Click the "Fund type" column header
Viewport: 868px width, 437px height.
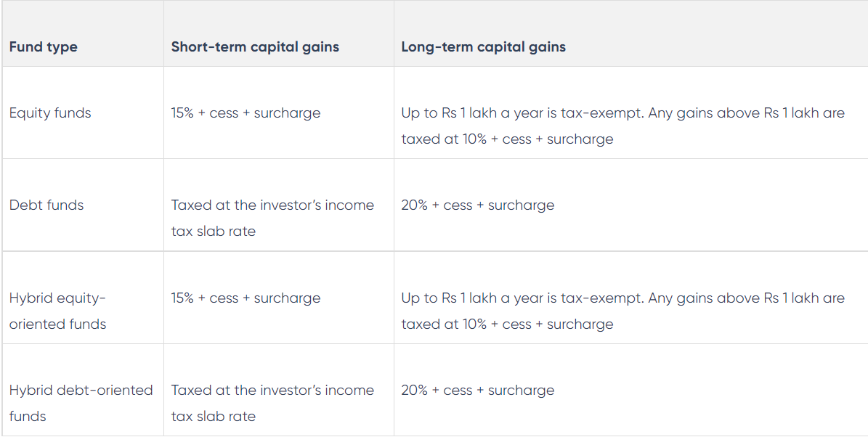(x=43, y=47)
